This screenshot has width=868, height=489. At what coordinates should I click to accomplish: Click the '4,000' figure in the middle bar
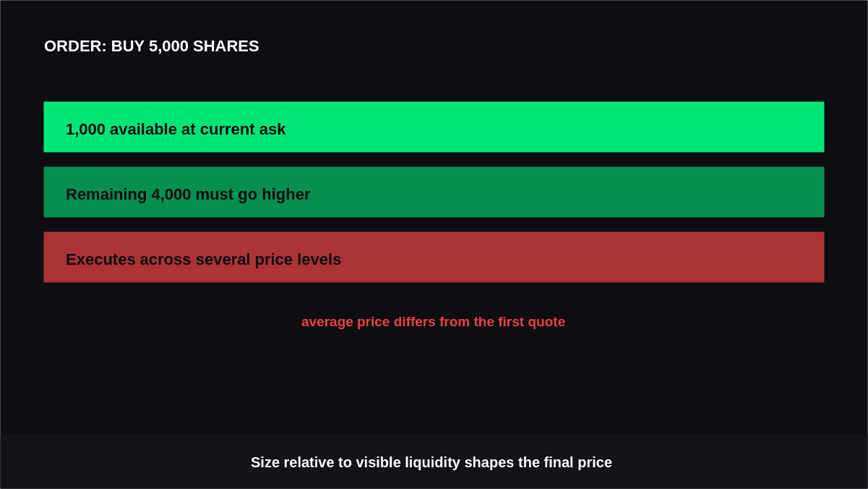[171, 195]
